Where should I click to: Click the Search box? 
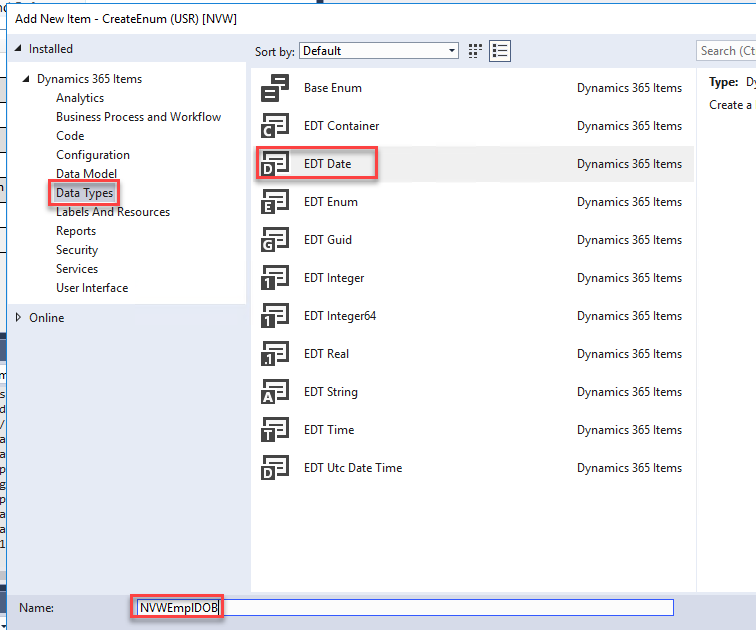(x=726, y=51)
